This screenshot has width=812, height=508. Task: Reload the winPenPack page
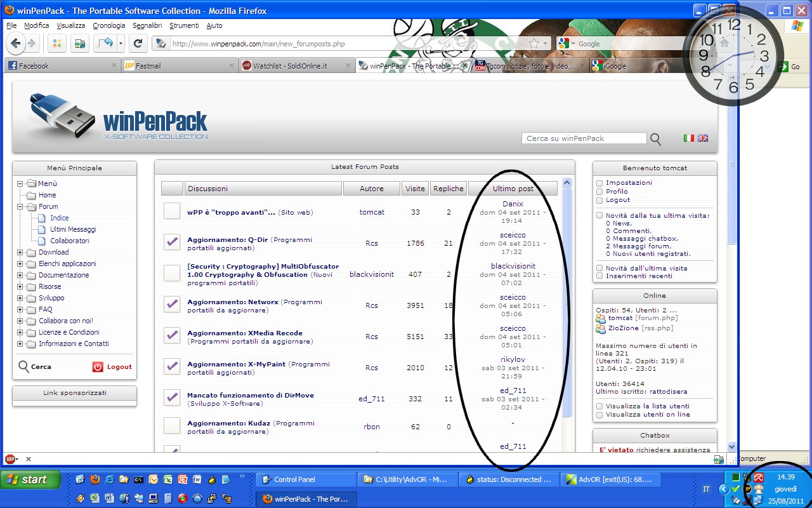pyautogui.click(x=138, y=43)
